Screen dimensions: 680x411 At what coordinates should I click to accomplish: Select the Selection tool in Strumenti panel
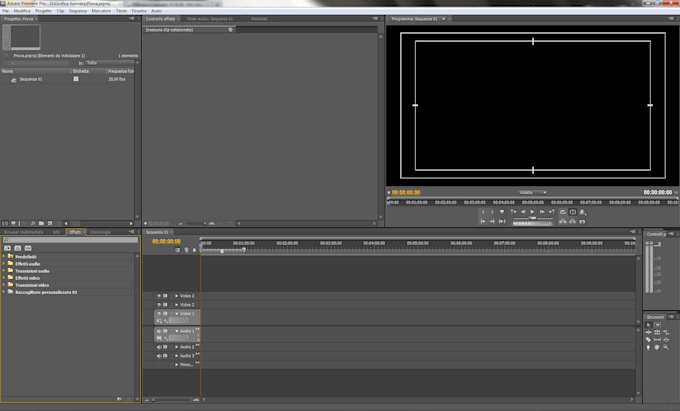click(649, 325)
